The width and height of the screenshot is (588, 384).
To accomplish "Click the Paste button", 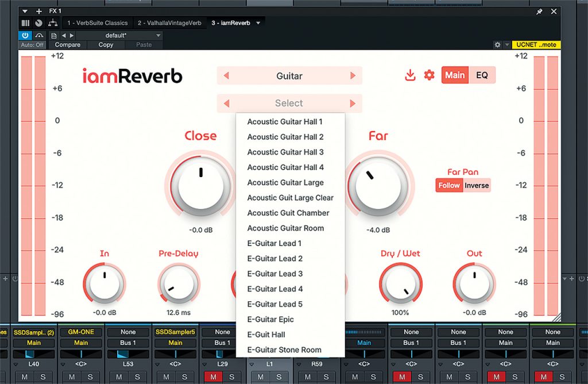I will tap(144, 45).
